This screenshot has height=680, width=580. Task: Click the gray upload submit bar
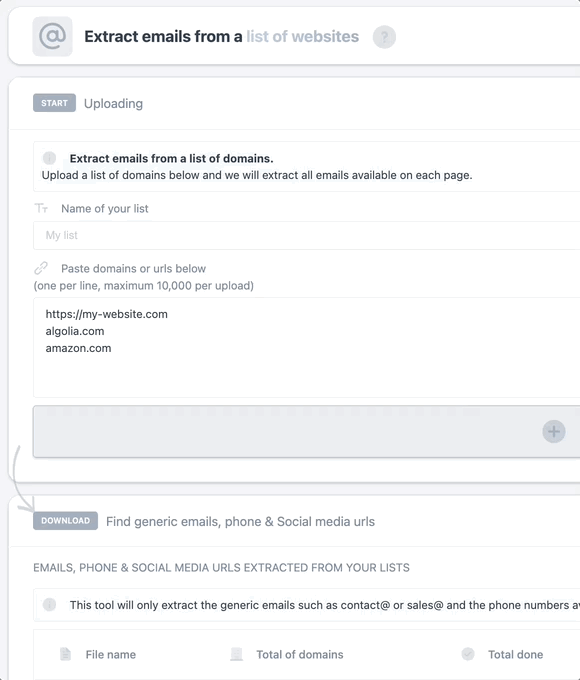pos(306,431)
